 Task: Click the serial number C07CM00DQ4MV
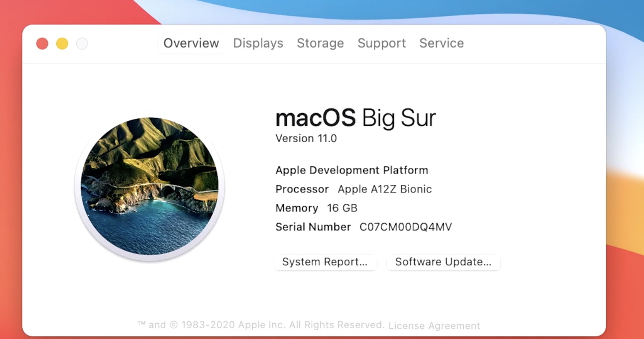(x=406, y=227)
